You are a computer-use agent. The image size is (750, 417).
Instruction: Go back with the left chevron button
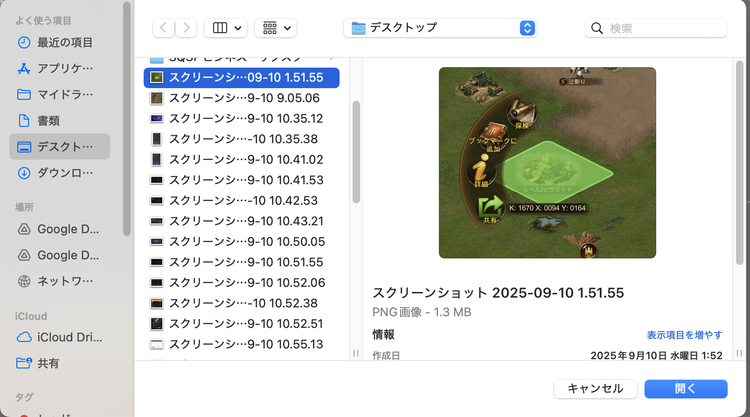tap(163, 28)
